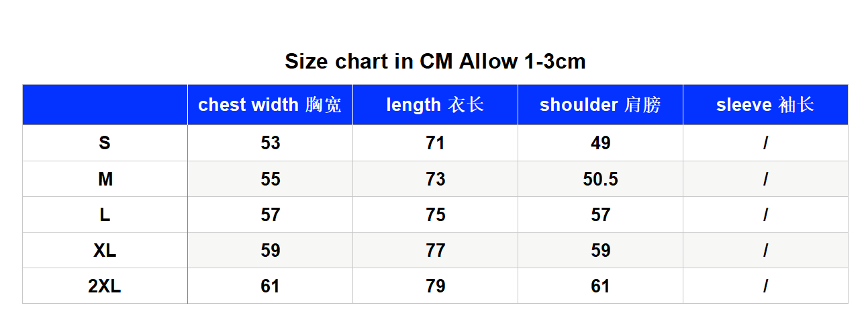Select the 'sleeve 袖长' header cell
The height and width of the screenshot is (322, 868).
(x=765, y=105)
